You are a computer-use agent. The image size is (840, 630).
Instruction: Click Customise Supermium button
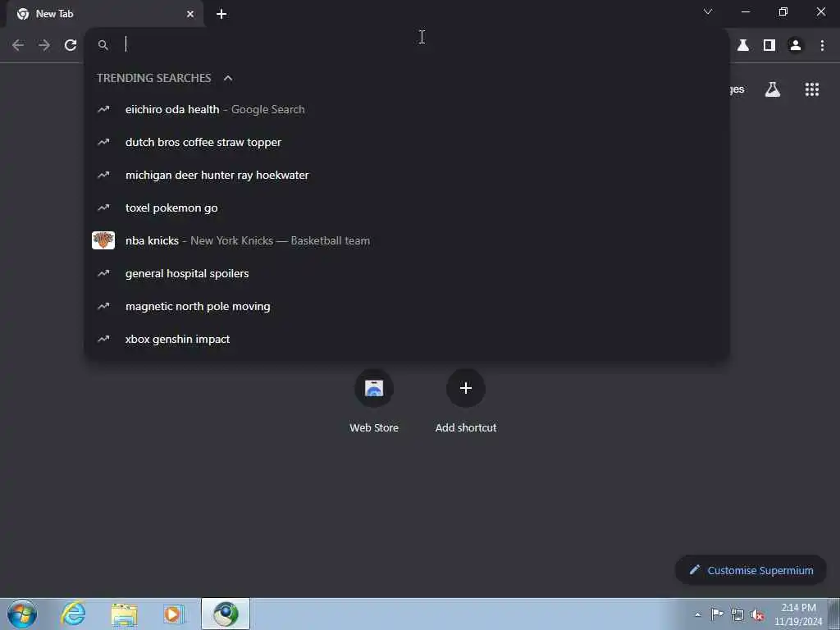pos(751,570)
